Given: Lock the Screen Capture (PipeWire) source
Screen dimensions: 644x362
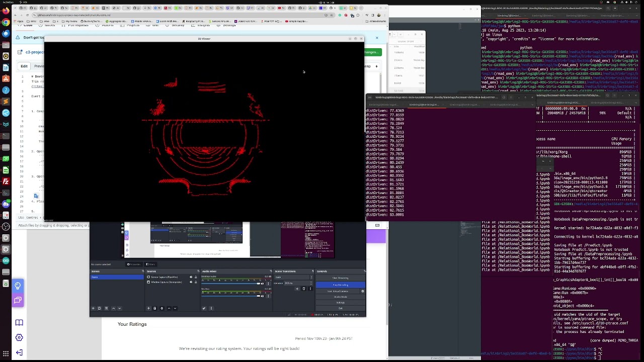Looking at the screenshot, I should [196, 277].
